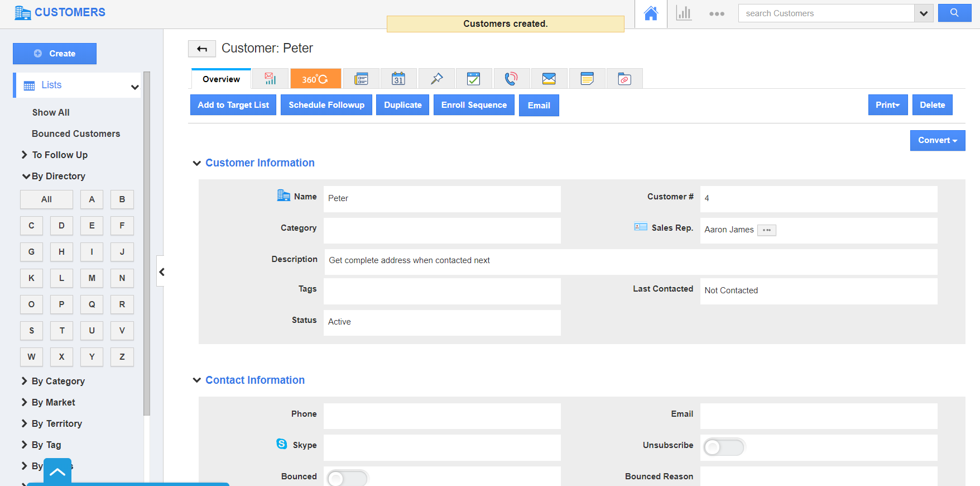Click the Schedule Followup button
This screenshot has width=980, height=486.
tap(326, 105)
